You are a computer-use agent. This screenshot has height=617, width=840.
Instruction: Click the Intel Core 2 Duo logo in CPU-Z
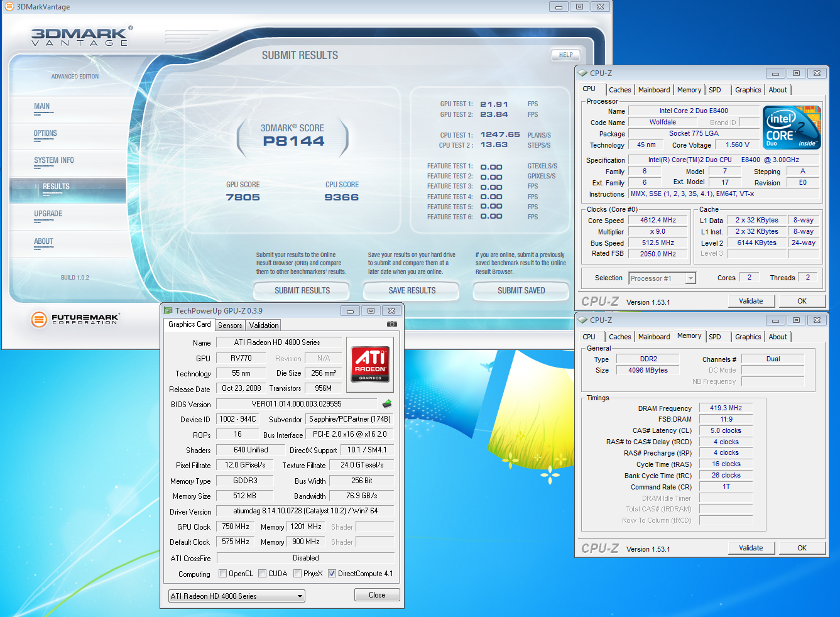click(x=792, y=128)
